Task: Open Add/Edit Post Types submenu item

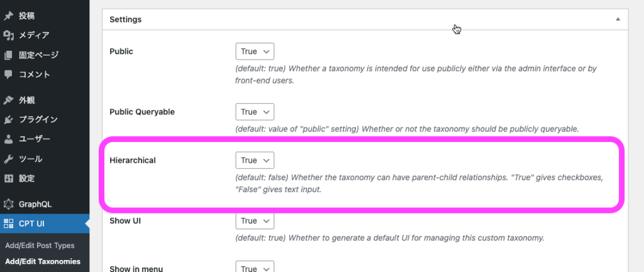Action: (40, 246)
